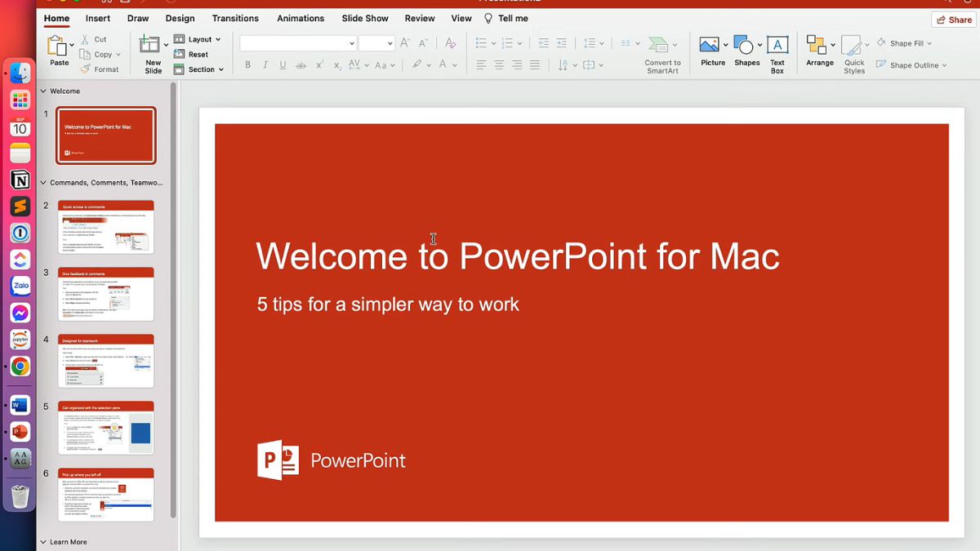This screenshot has height=551, width=980.
Task: Click the Quick Styles icon
Action: click(x=852, y=45)
